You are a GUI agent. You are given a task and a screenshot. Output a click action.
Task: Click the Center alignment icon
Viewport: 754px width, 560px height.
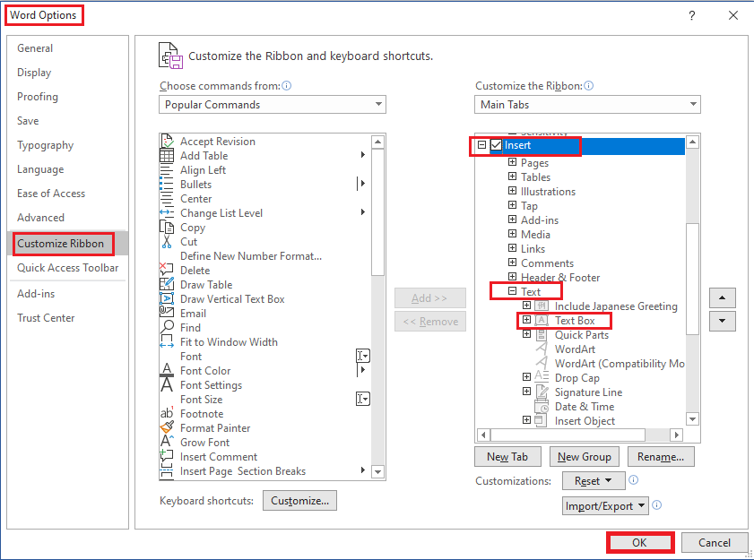click(x=167, y=199)
